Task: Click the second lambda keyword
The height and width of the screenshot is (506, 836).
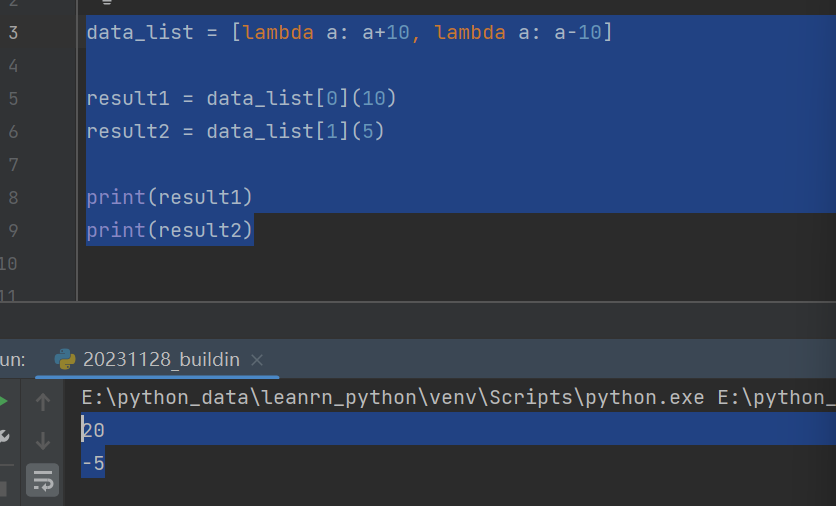Action: 470,33
